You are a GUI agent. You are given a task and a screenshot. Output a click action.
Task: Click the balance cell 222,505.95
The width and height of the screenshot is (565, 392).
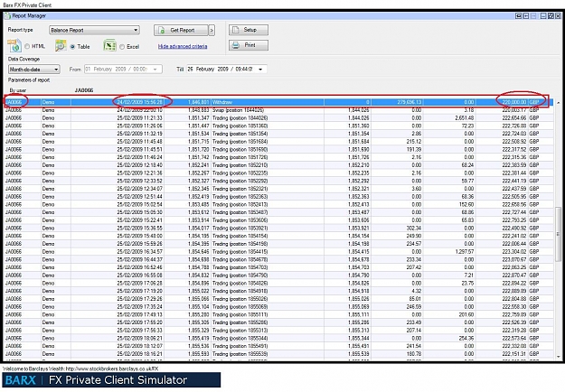coord(514,197)
